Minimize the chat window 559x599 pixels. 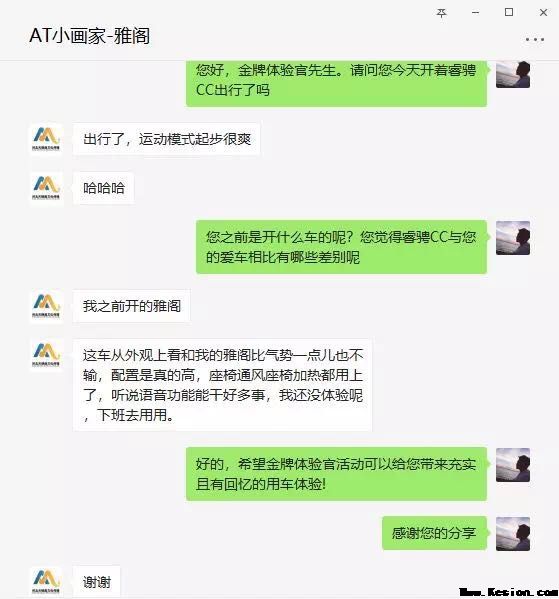(475, 13)
